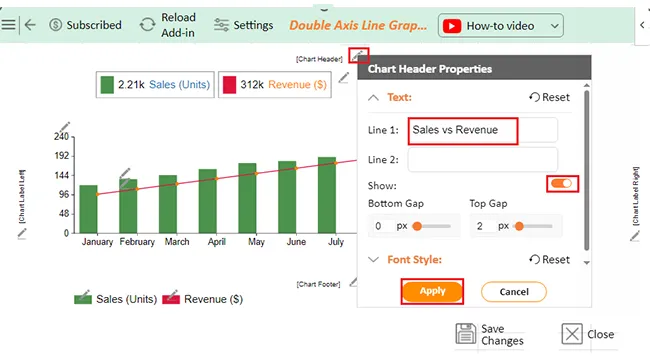Image resolution: width=650 pixels, height=360 pixels.
Task: Click the red Revenue ($) swatch in top legend
Action: [229, 85]
